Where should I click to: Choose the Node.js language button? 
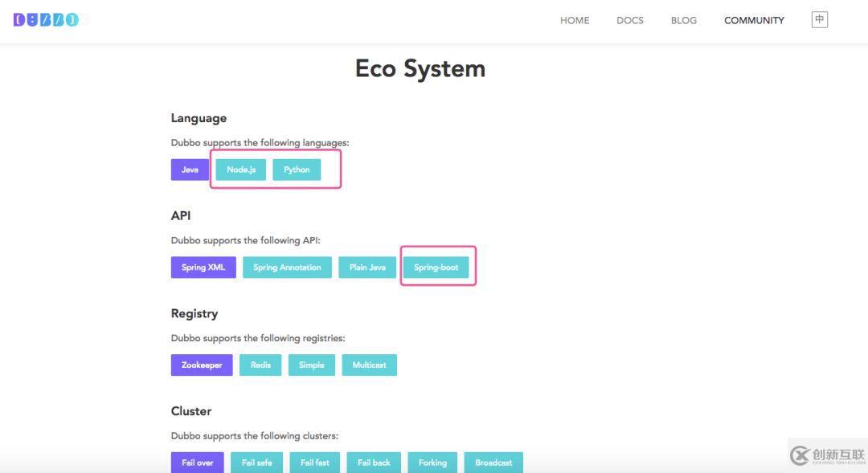[x=241, y=169]
